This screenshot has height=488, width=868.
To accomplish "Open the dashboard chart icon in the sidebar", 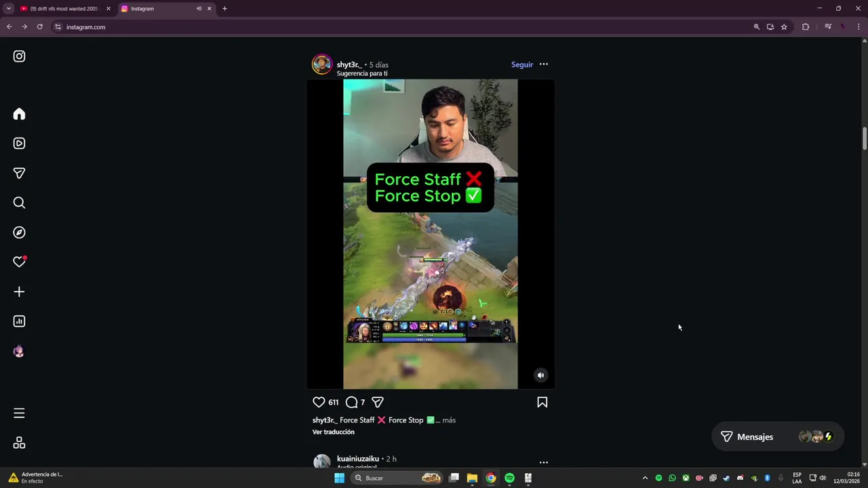I will 19,321.
